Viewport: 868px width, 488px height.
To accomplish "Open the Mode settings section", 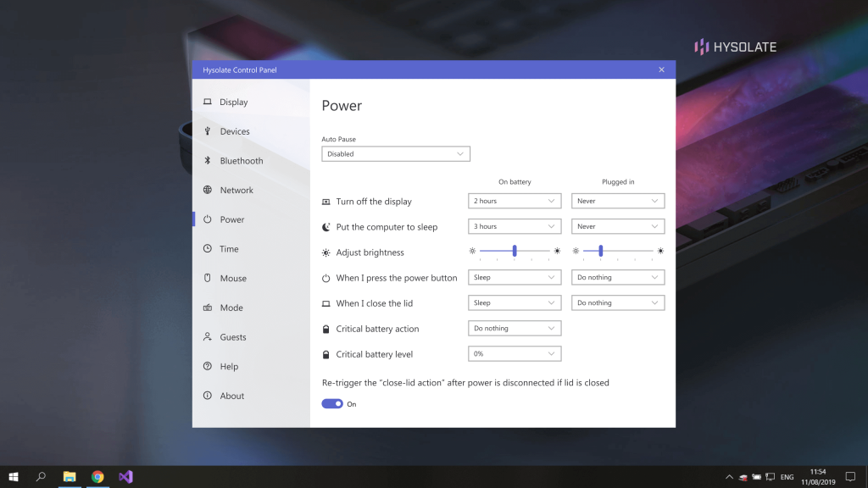I will (x=231, y=308).
